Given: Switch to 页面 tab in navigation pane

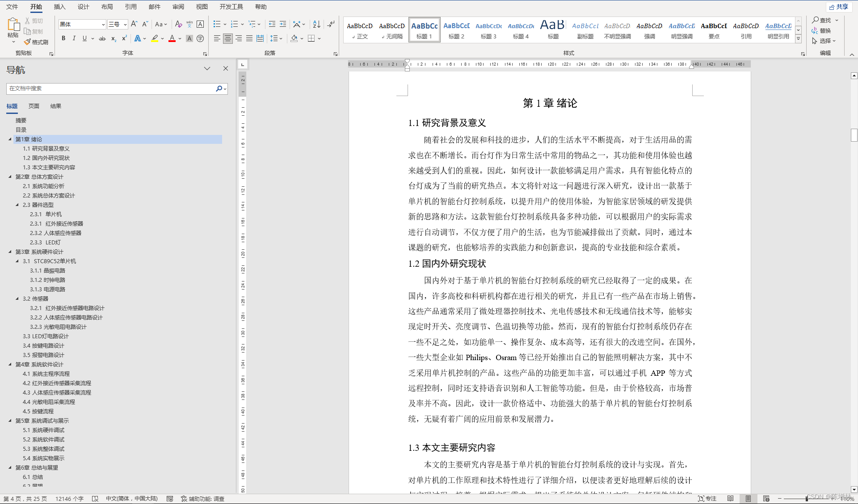Looking at the screenshot, I should tap(34, 106).
